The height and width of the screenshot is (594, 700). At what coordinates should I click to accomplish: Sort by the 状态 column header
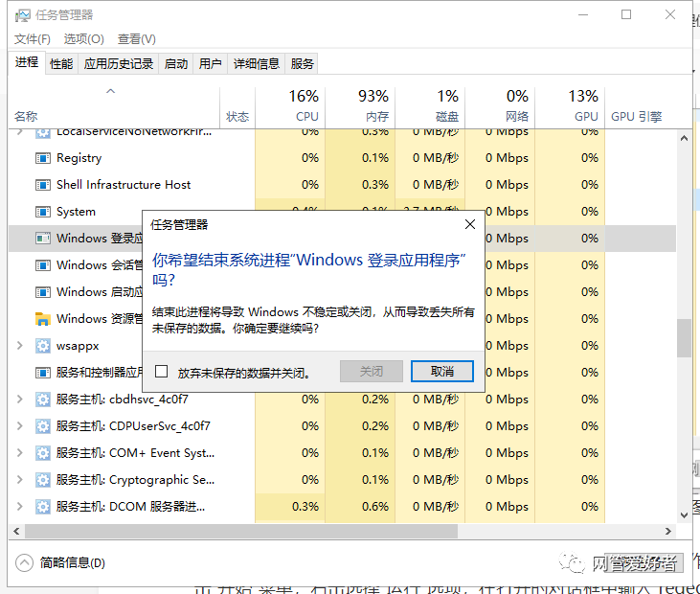click(237, 117)
